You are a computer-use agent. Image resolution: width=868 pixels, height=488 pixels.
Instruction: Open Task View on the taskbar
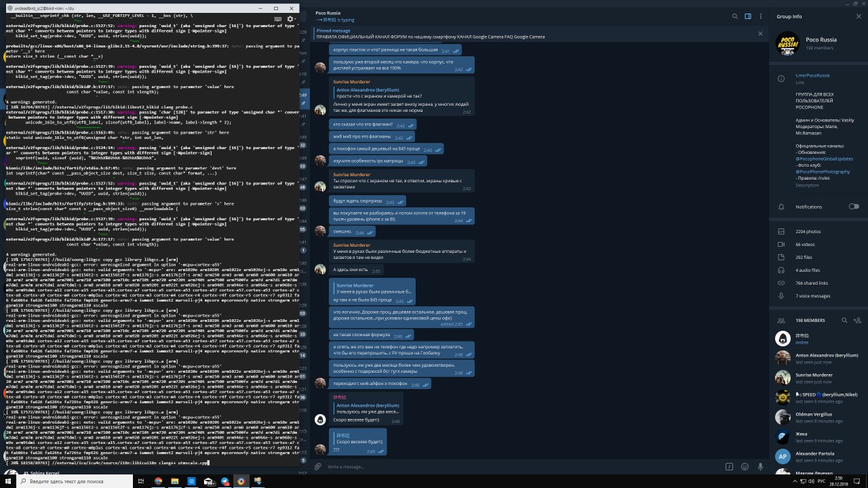point(141,481)
